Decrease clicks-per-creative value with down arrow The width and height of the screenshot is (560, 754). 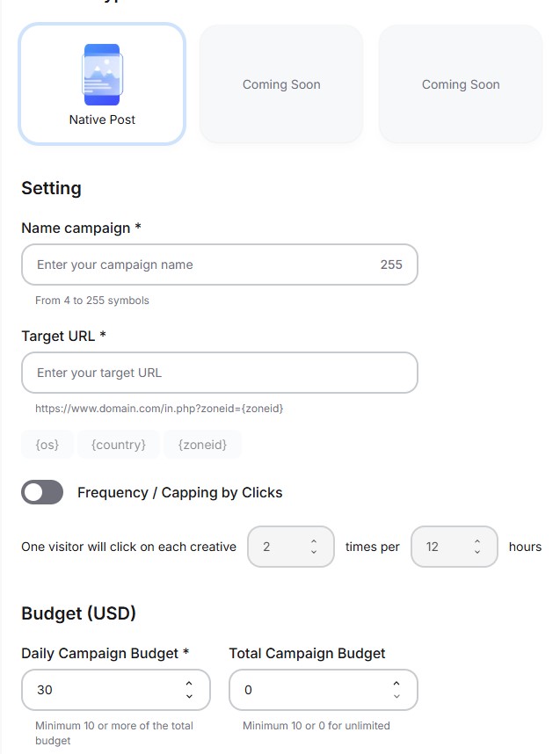314,552
